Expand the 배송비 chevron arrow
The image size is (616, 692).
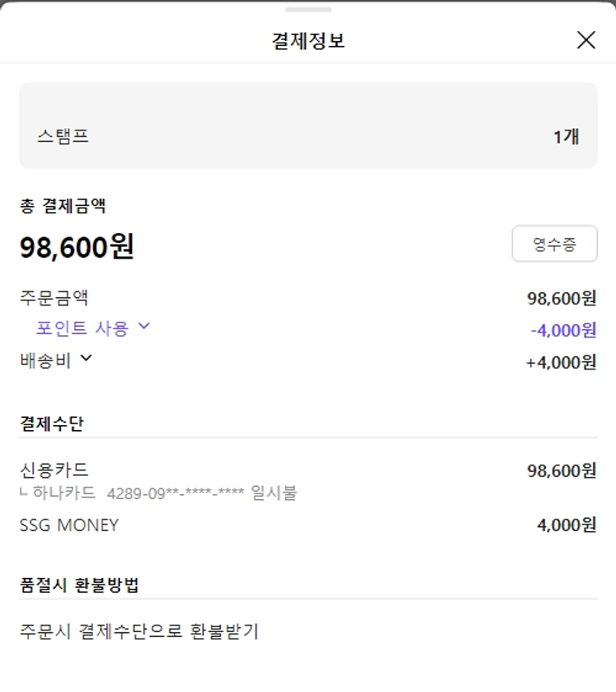[85, 358]
